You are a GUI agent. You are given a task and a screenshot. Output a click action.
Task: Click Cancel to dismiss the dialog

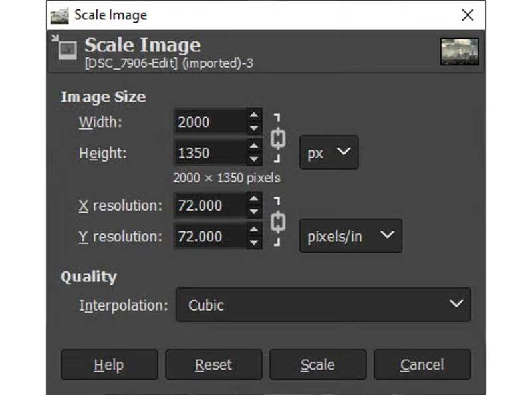422,364
